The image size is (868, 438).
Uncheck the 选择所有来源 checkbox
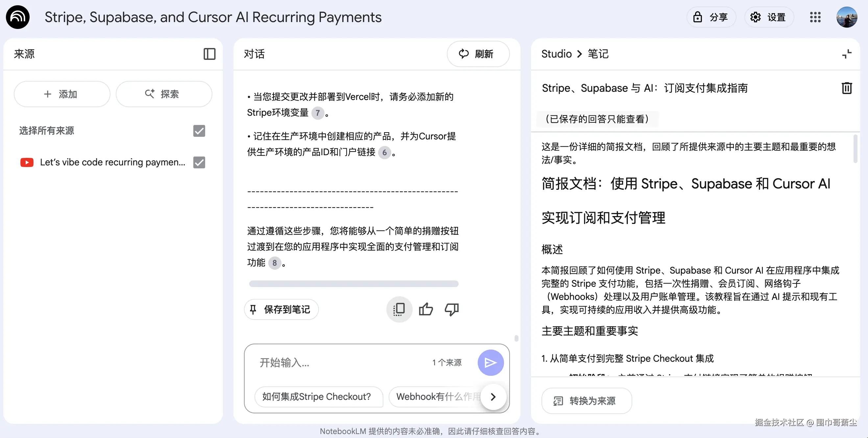point(199,131)
